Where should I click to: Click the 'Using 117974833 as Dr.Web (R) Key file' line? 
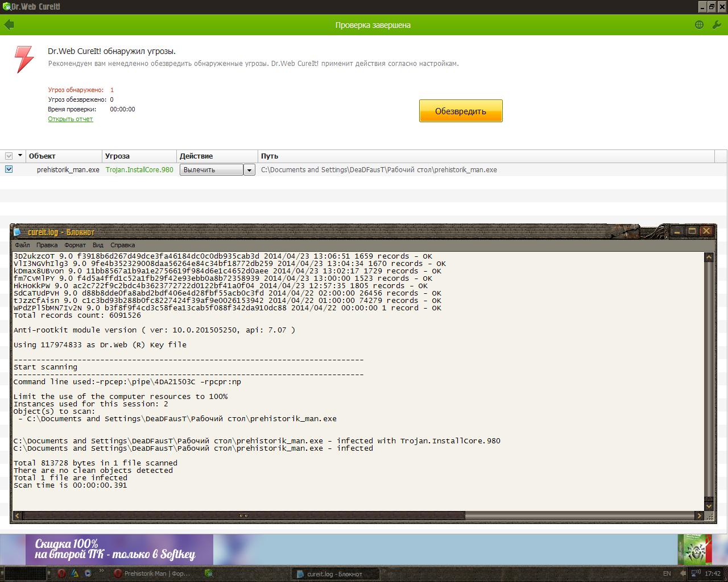click(100, 344)
